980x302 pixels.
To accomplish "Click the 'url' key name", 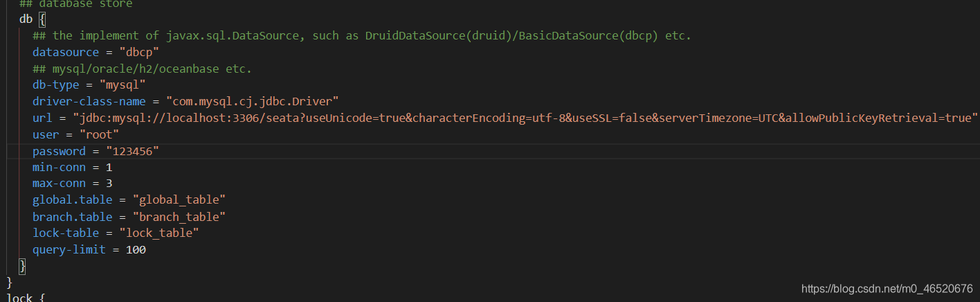I will tap(42, 118).
